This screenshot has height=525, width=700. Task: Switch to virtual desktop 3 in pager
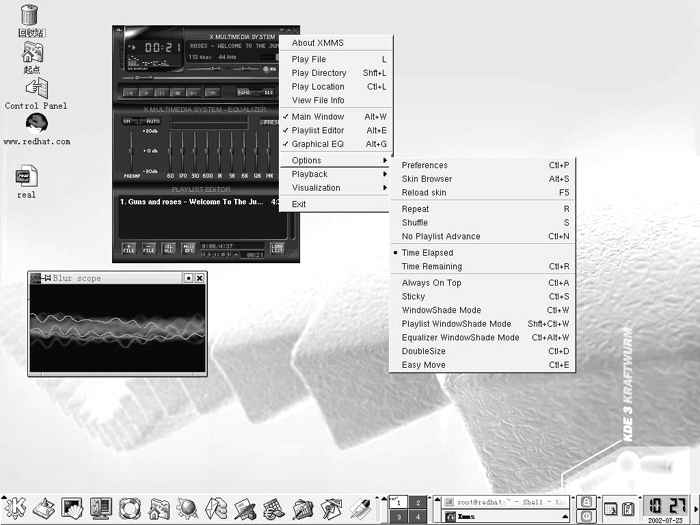point(396,516)
